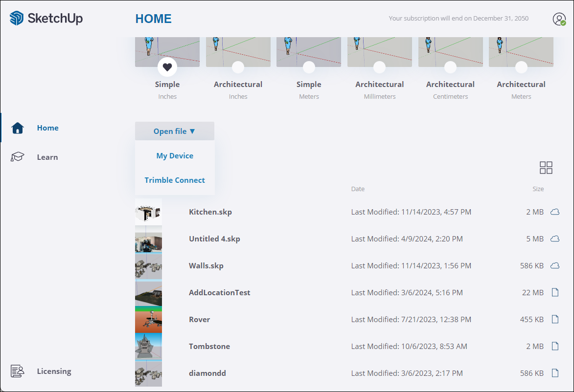The image size is (574, 392).
Task: Open the Untitled 4.skp file
Action: [x=214, y=239]
